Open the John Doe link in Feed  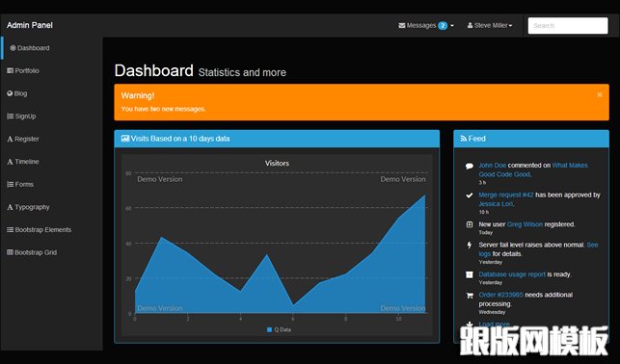point(493,166)
